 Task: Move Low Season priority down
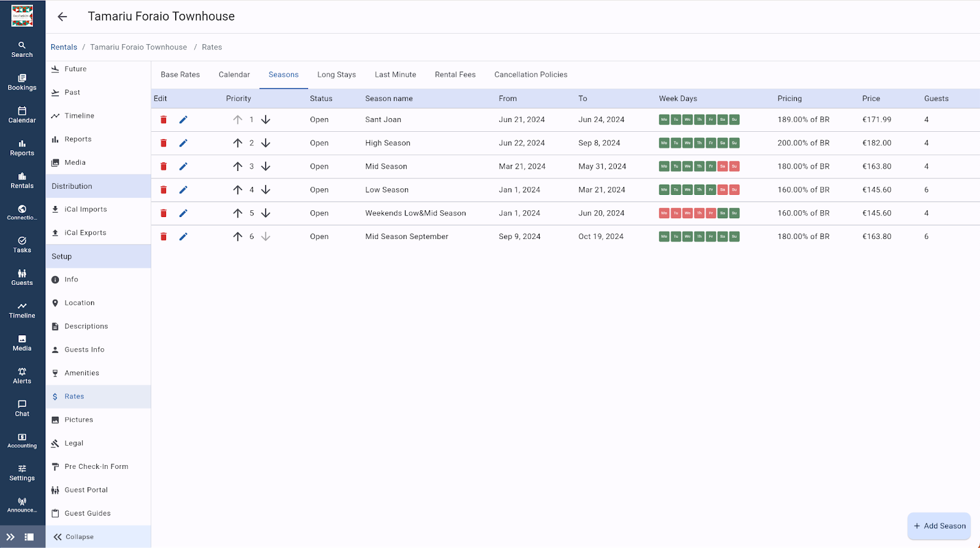266,190
